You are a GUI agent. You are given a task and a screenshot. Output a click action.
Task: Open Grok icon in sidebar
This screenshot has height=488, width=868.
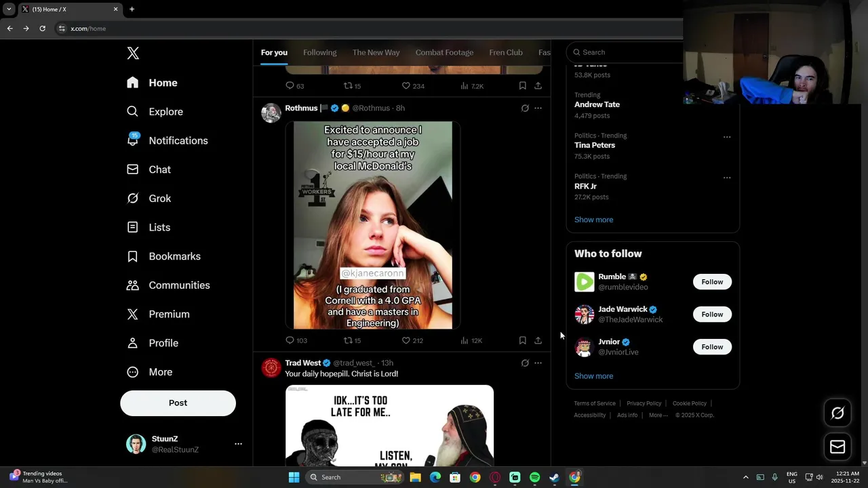(x=133, y=199)
